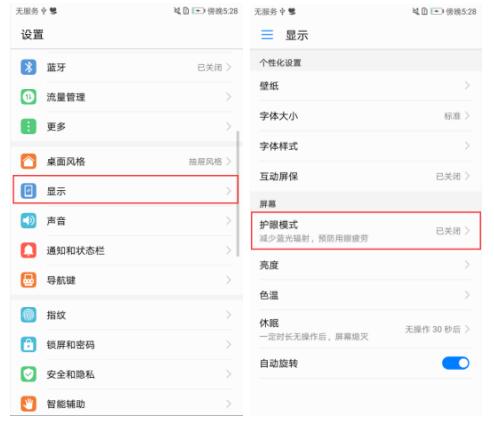Open the 流量管理 data usage icon
The image size is (494, 427).
point(28,97)
